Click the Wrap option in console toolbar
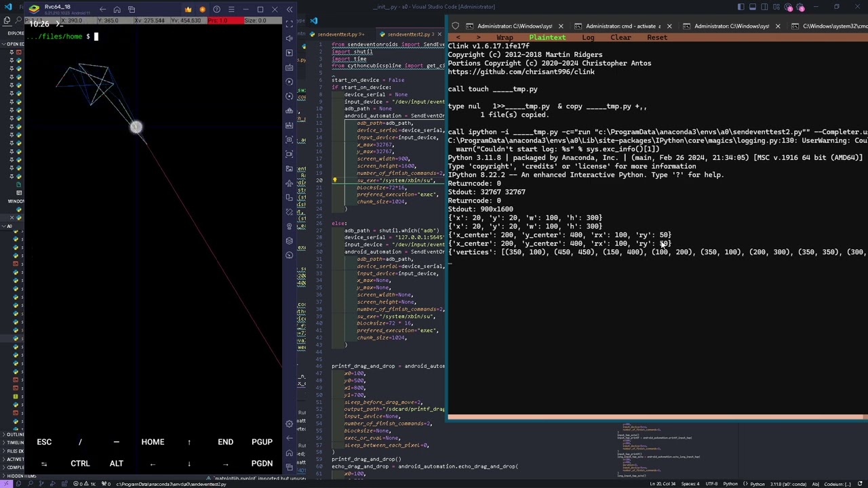The image size is (868, 488). click(x=505, y=38)
